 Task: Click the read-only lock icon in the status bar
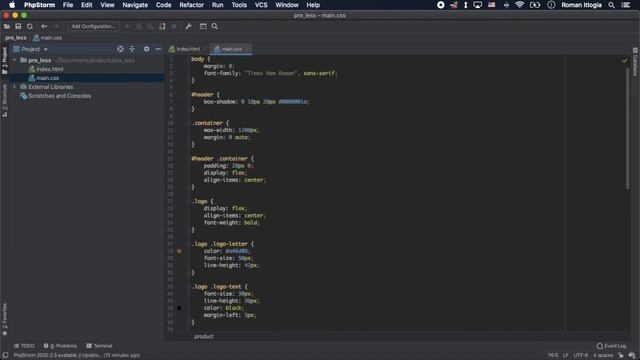(620, 356)
